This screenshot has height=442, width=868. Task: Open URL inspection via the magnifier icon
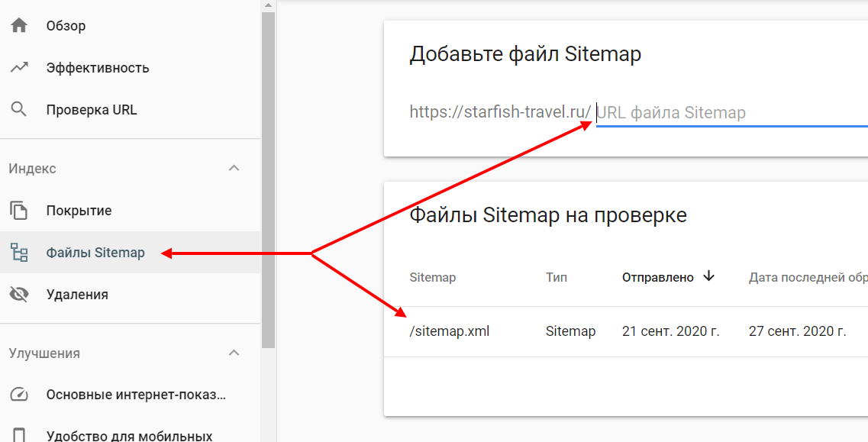19,109
